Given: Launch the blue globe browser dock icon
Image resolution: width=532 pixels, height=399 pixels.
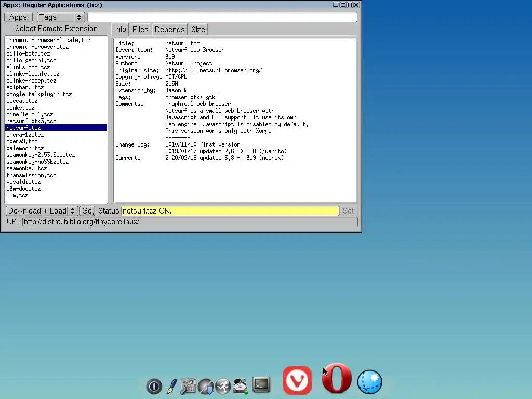Looking at the screenshot, I should (x=370, y=382).
